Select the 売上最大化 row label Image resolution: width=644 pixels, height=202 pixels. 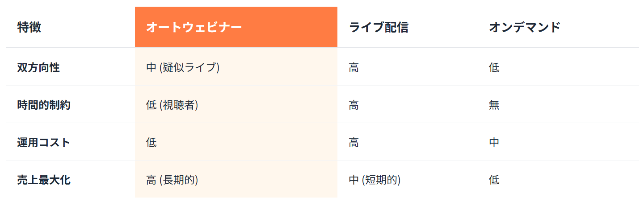click(x=44, y=180)
